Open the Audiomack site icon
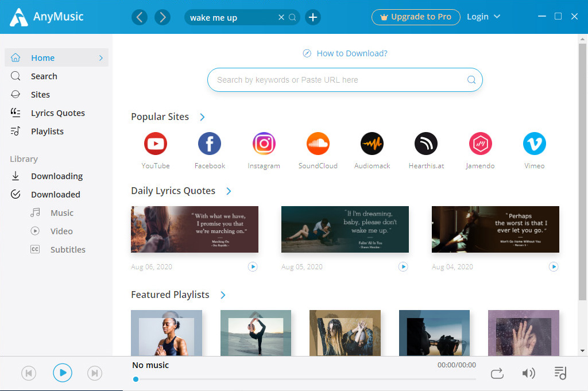 (x=372, y=144)
